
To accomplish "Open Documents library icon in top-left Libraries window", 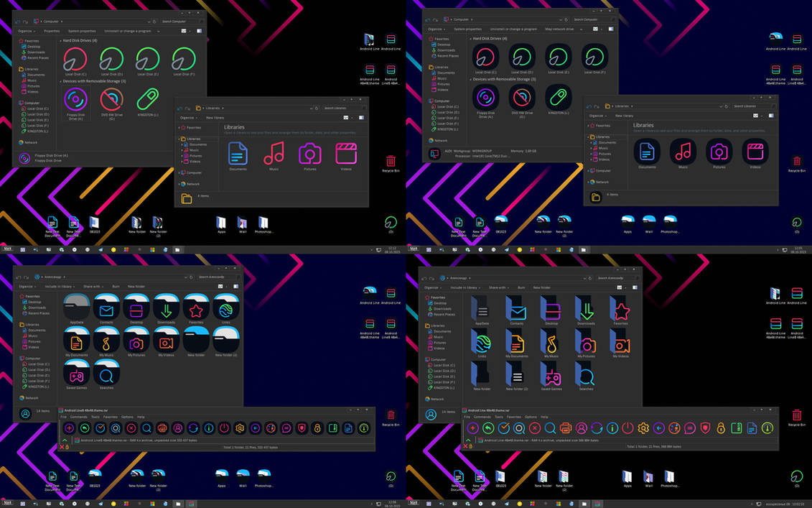I will click(238, 154).
